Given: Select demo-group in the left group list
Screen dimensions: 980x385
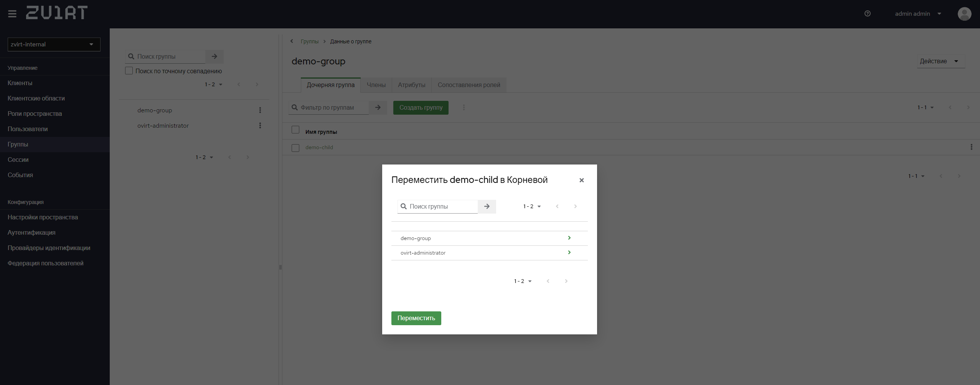Looking at the screenshot, I should coord(155,110).
